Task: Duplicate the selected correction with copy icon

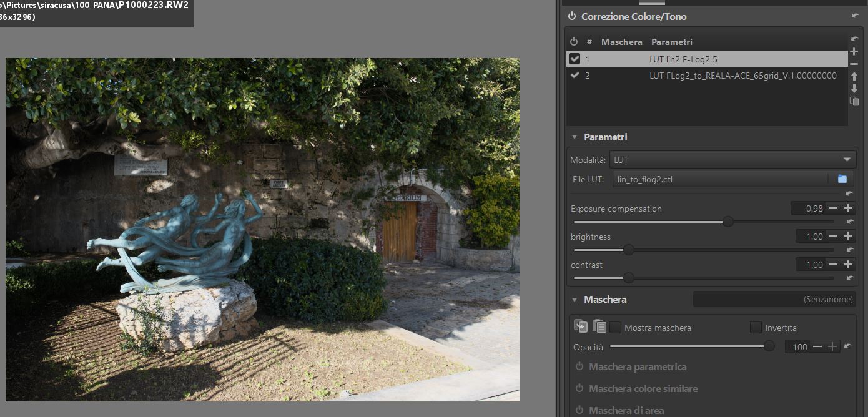Action: tap(854, 101)
